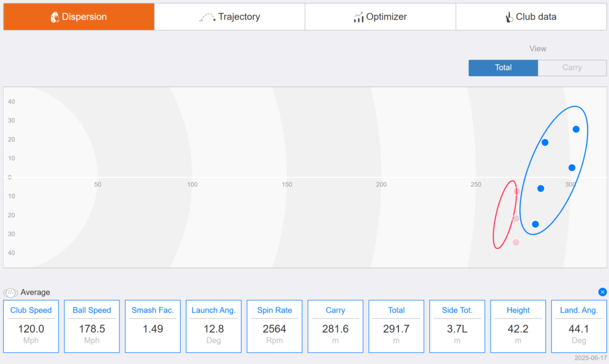609x364 pixels.
Task: Click the Dispersion golf ball icon
Action: click(x=55, y=17)
